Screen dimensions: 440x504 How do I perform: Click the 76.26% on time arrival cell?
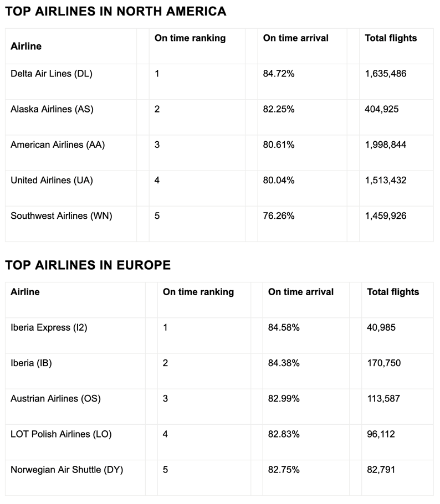click(279, 216)
